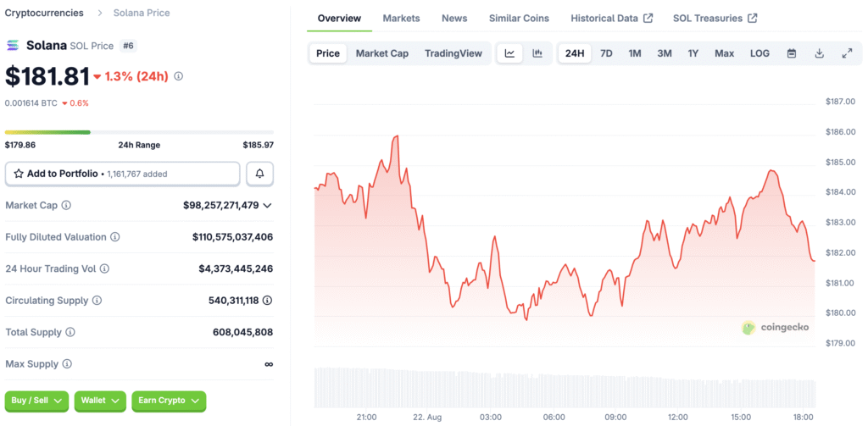Switch to candlestick chart view icon

coord(537,53)
